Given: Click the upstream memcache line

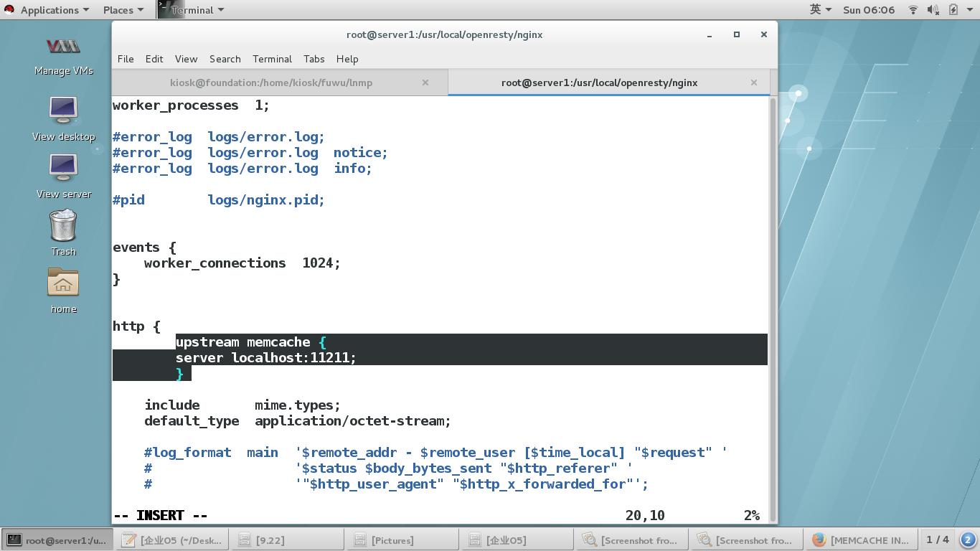Looking at the screenshot, I should click(250, 342).
